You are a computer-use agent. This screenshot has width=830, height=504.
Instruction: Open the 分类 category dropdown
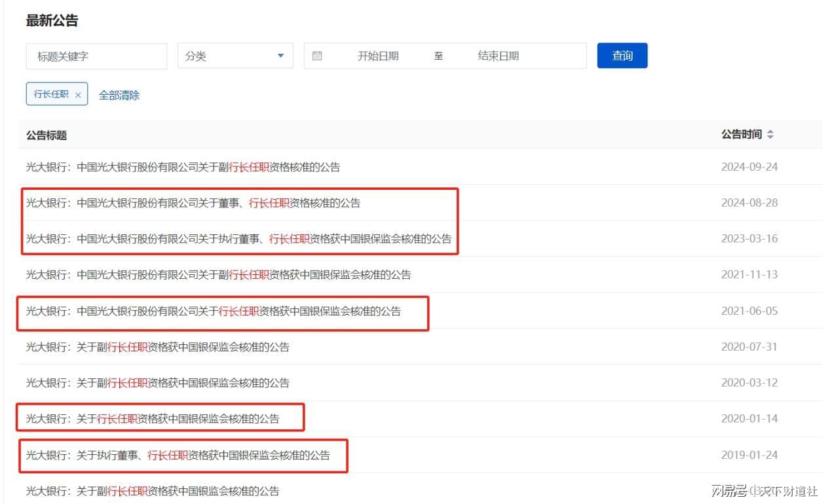235,56
